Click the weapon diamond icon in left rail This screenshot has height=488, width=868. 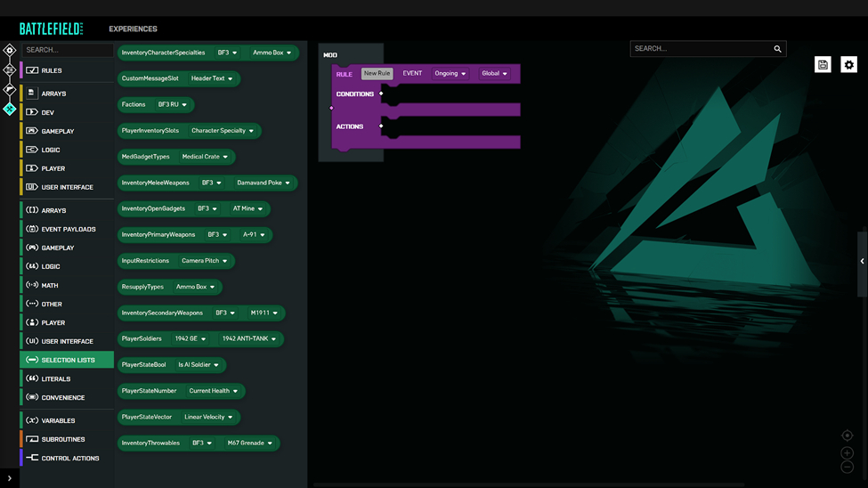(10, 89)
